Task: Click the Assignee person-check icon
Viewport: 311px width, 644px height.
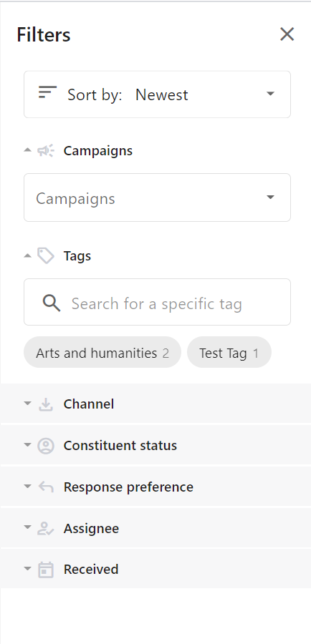Action: 46,528
